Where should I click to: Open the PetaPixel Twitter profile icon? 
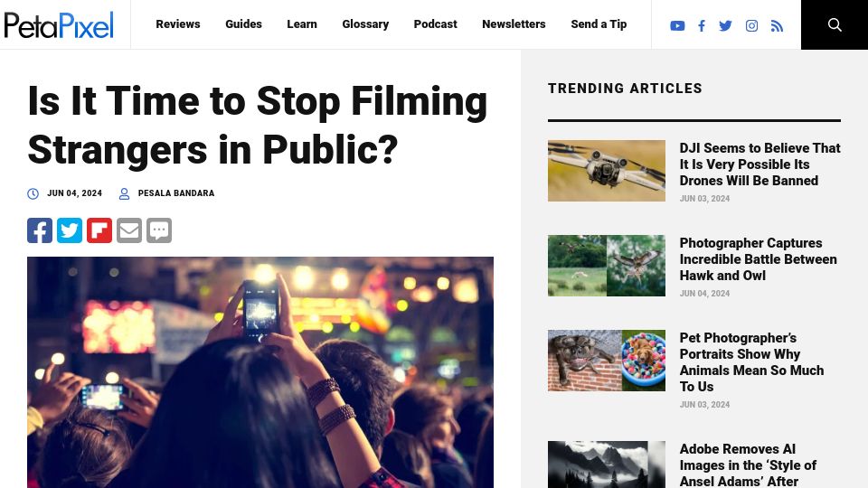(725, 25)
